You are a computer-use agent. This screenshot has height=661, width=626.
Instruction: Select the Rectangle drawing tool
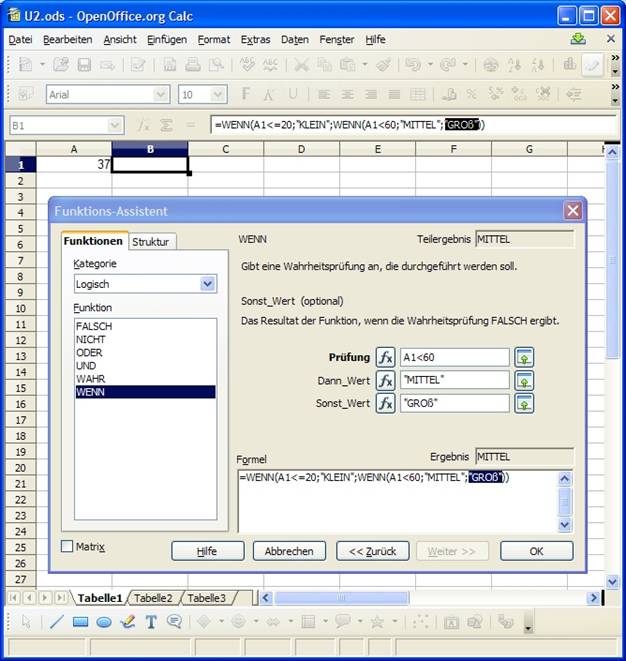(81, 621)
